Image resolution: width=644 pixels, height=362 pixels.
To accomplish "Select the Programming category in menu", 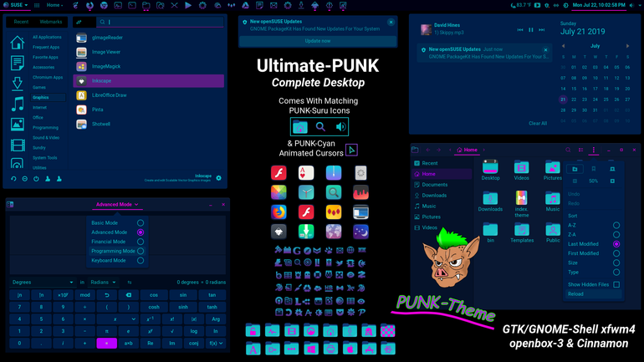I will click(x=46, y=128).
